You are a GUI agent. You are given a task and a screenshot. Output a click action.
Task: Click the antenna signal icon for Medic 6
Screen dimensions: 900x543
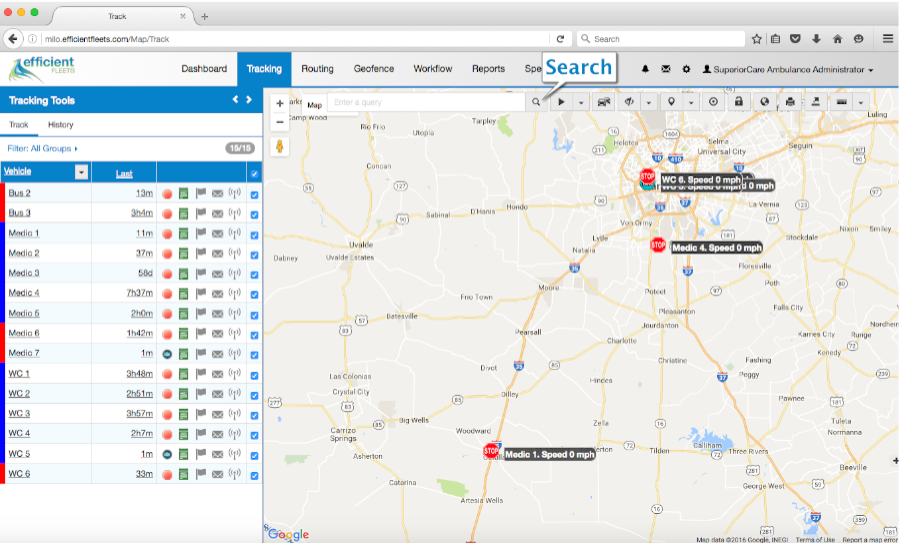click(x=234, y=333)
